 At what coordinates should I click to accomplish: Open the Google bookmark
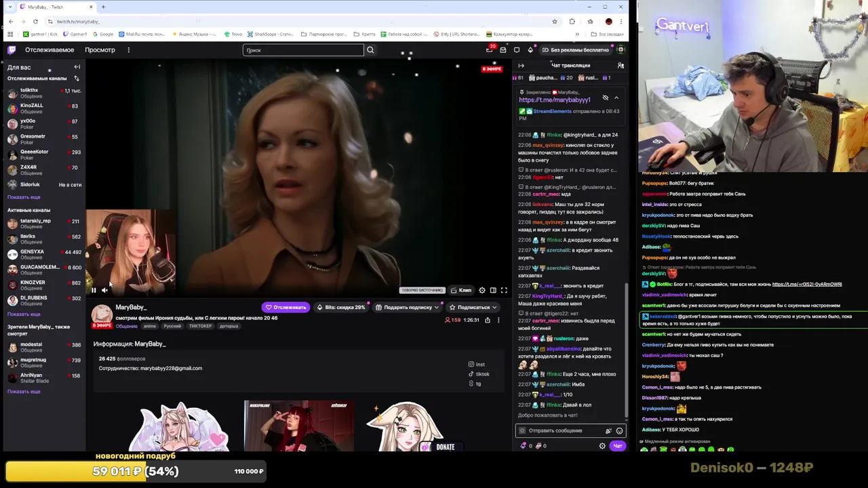click(x=102, y=34)
